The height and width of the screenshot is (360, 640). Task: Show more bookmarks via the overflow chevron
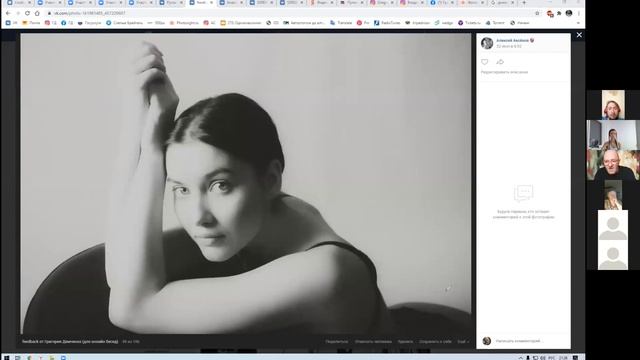click(x=578, y=23)
